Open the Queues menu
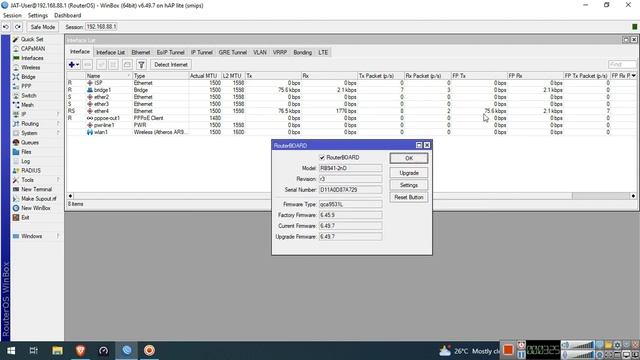This screenshot has width=640, height=360. tap(30, 142)
